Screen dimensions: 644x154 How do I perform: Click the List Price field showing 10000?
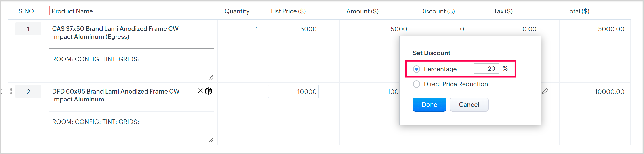click(293, 92)
